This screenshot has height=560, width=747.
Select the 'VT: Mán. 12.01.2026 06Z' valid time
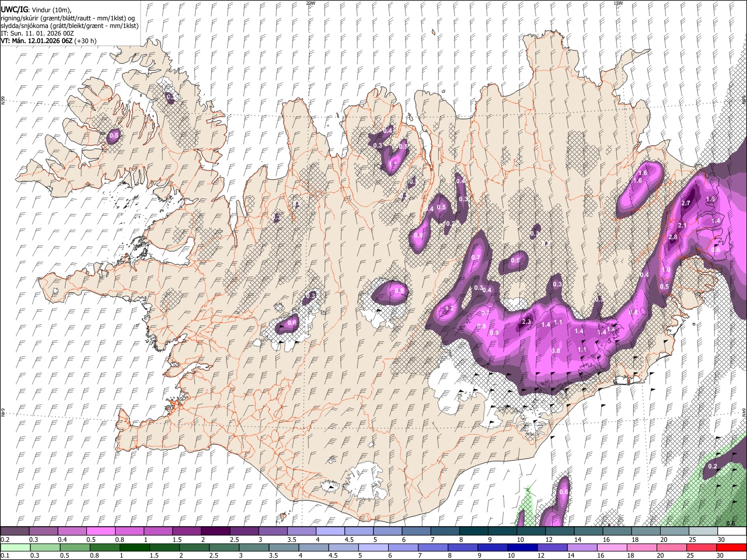pyautogui.click(x=37, y=41)
